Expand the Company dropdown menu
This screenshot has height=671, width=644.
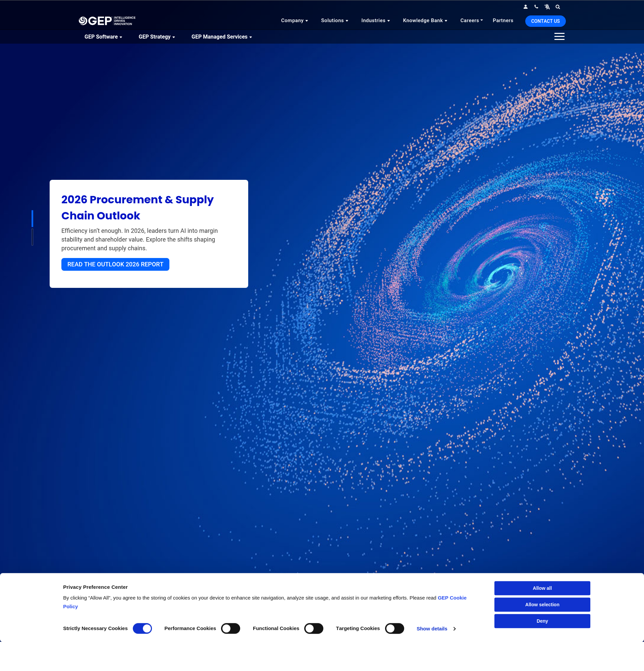coord(294,20)
